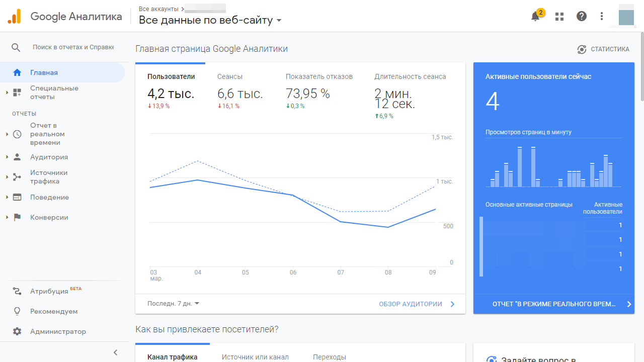The height and width of the screenshot is (362, 644).
Task: Switch to Показатель отказов metric tab
Action: coord(319,77)
